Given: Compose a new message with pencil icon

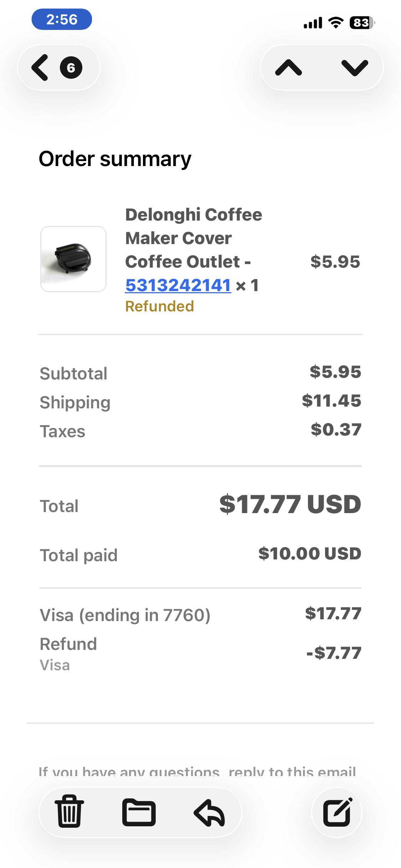Looking at the screenshot, I should 337,813.
